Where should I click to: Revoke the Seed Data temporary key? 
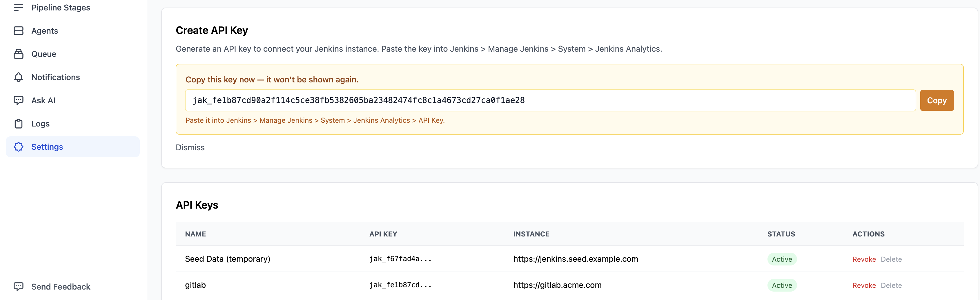point(864,259)
